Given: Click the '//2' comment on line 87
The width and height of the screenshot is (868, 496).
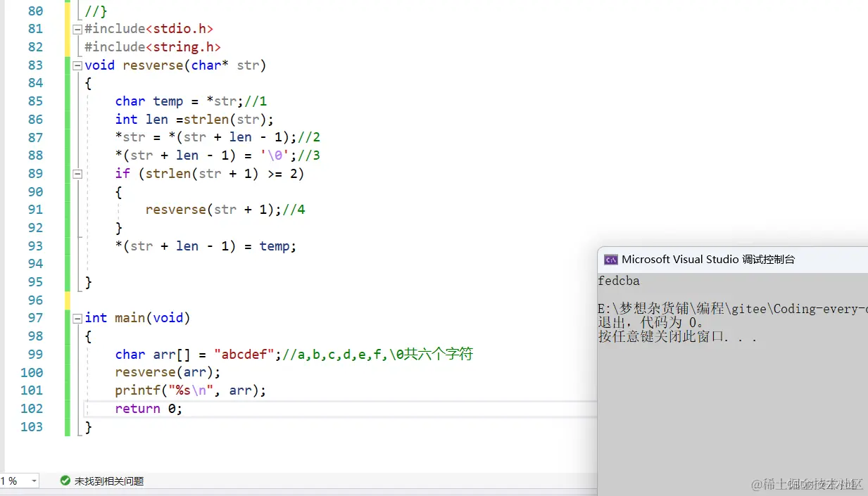Looking at the screenshot, I should [x=309, y=137].
